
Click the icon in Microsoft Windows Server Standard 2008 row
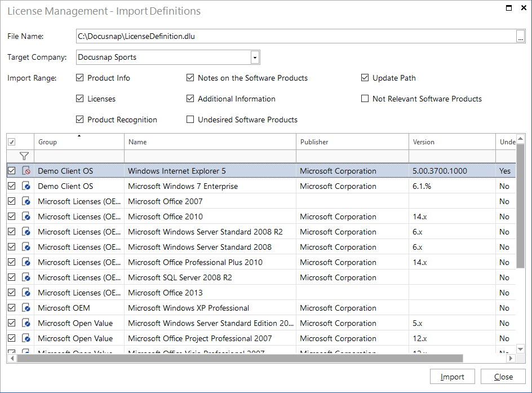pos(26,247)
